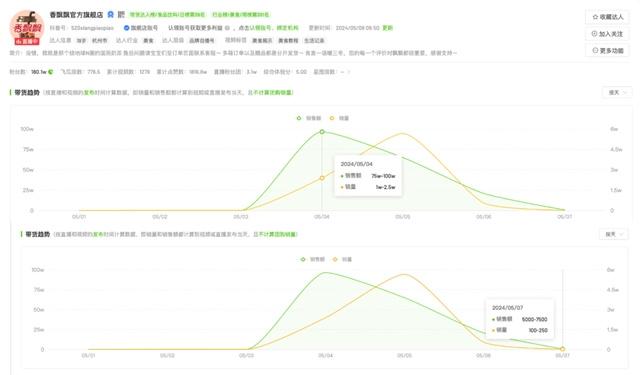Open the 按天 dropdown in the upper chart
The height and width of the screenshot is (375, 640).
[x=617, y=93]
